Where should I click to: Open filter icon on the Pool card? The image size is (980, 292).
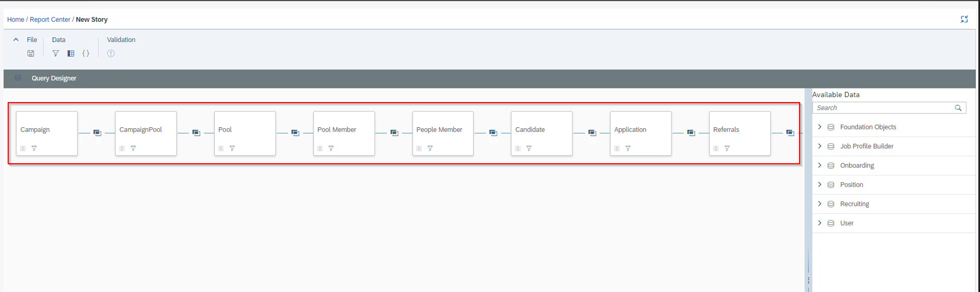pos(232,148)
